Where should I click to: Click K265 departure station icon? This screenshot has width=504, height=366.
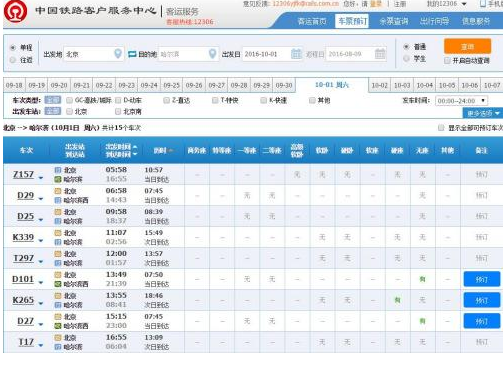point(58,296)
